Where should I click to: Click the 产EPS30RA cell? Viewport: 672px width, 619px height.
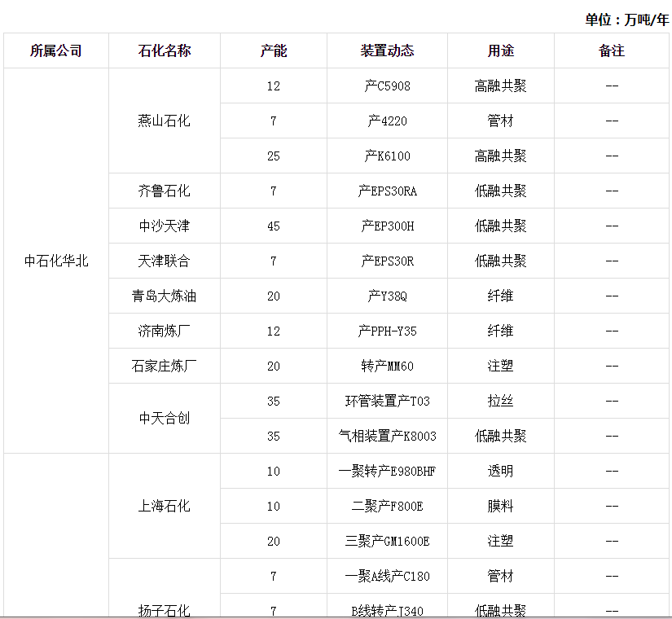pyautogui.click(x=388, y=191)
